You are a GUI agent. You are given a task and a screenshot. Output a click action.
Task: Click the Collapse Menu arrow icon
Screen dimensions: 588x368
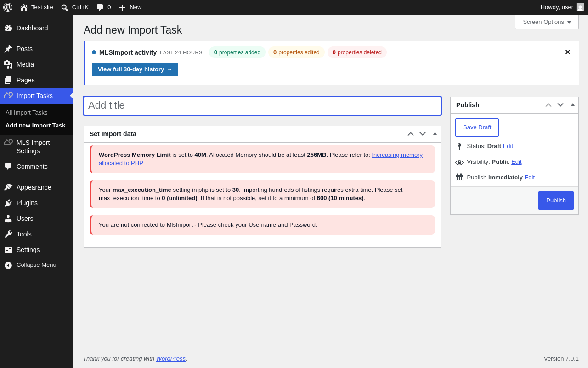tap(8, 265)
